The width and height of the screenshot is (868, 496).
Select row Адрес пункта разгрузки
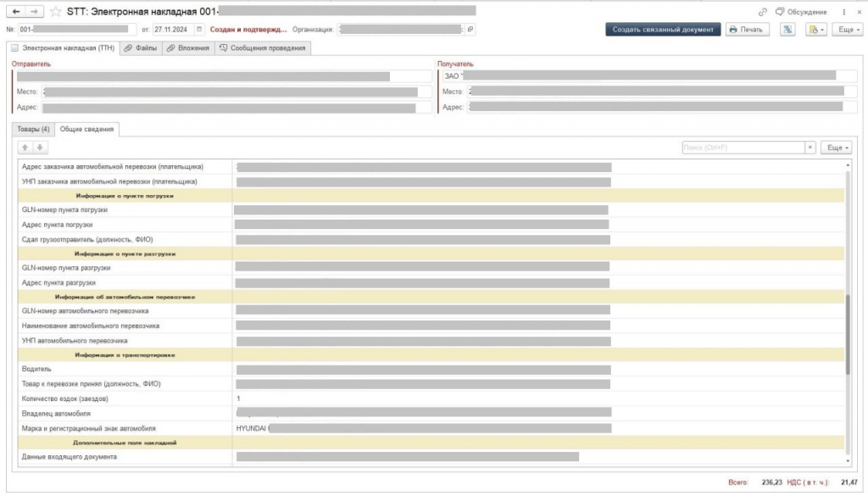pyautogui.click(x=431, y=283)
